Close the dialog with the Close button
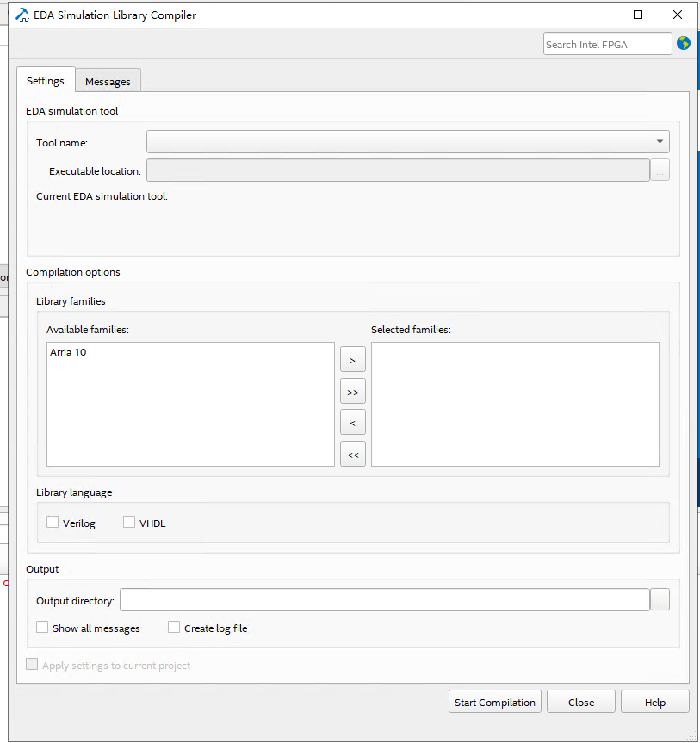 coord(580,701)
